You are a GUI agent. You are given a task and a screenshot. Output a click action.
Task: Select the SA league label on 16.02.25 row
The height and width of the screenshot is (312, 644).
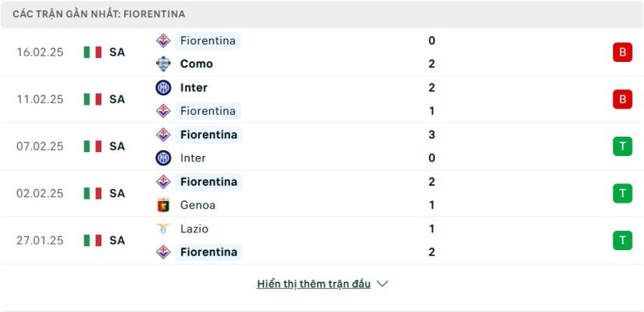[117, 52]
